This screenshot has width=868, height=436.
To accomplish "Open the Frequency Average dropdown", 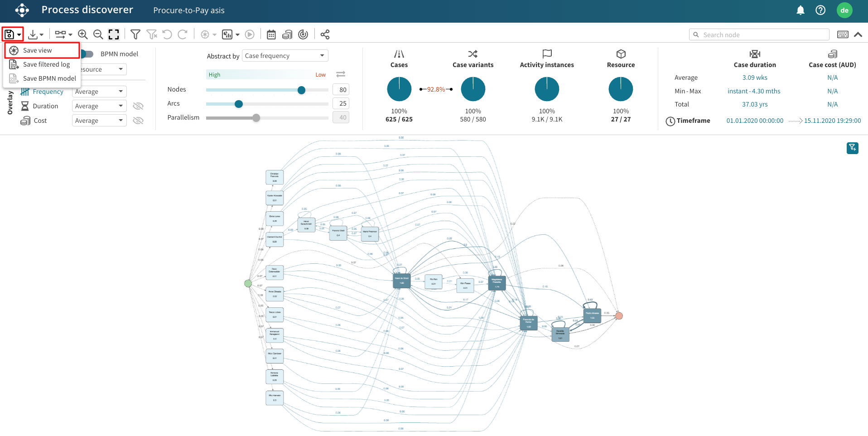I will [x=99, y=92].
